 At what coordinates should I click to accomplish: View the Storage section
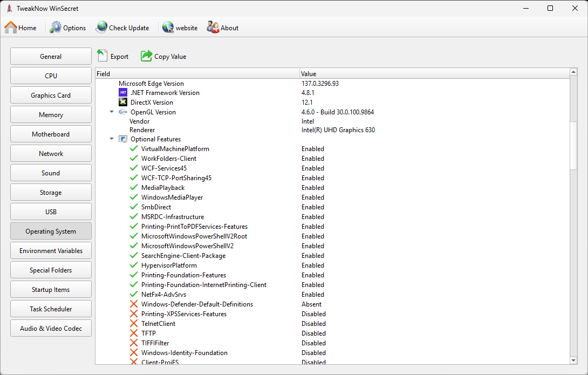51,193
